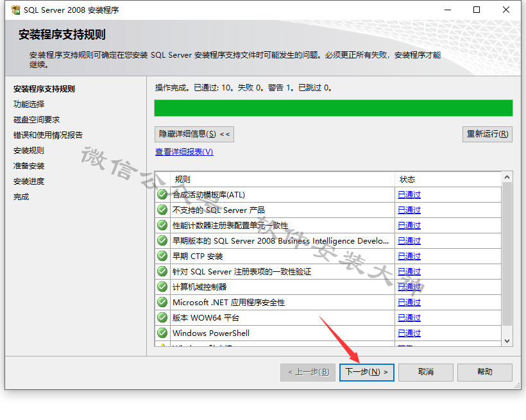Viewport: 526px width, 420px height.
Task: Click the green completed progress bar
Action: (x=334, y=108)
